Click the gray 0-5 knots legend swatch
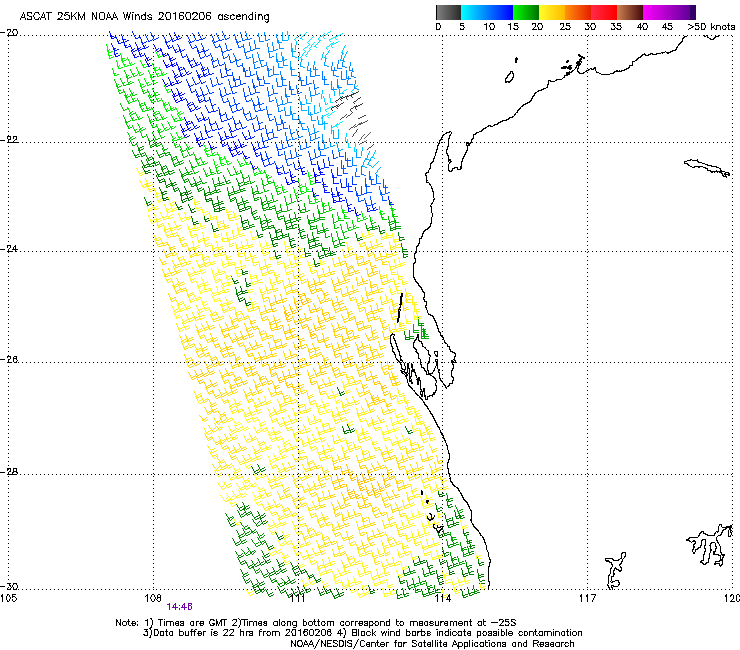This screenshot has width=740, height=650. tap(448, 12)
